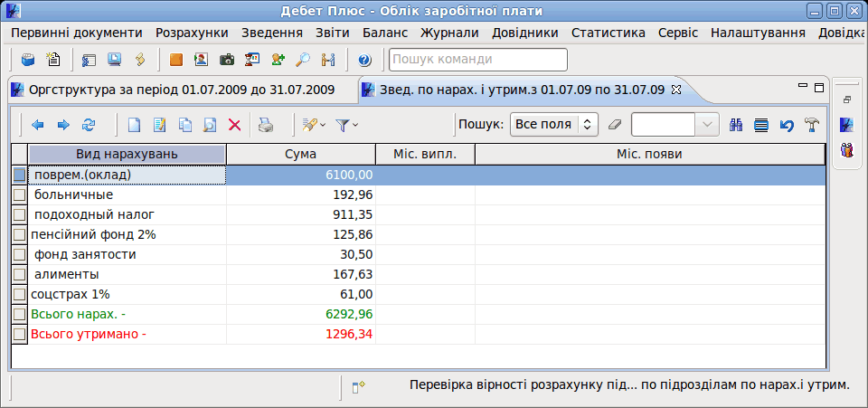Tick checkbox for пенсійний фонд 2% row
Image resolution: width=868 pixels, height=408 pixels.
click(x=19, y=234)
